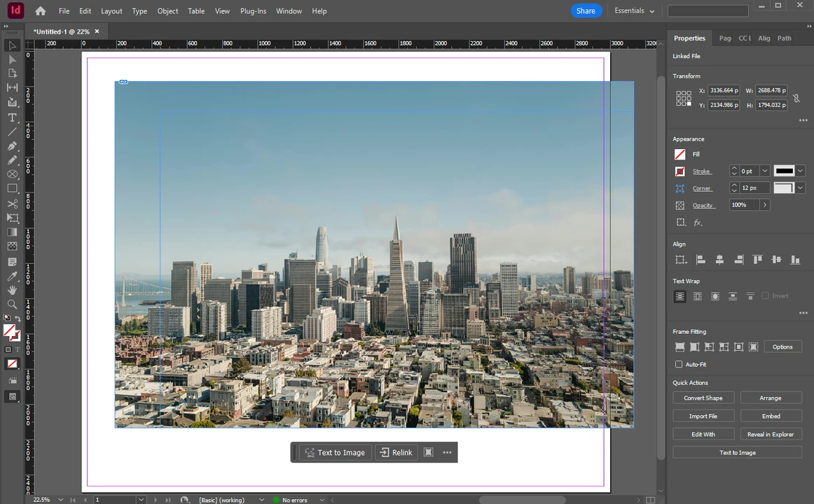
Task: Select the Line tool
Action: [x=13, y=132]
